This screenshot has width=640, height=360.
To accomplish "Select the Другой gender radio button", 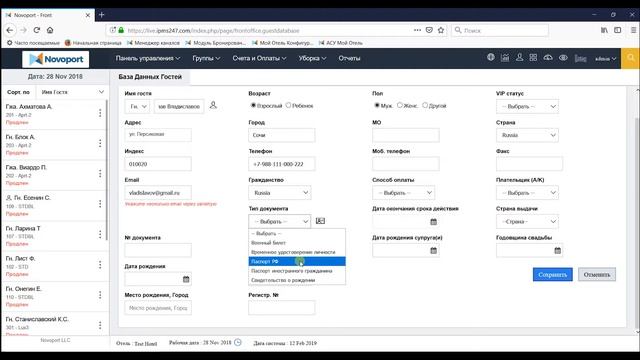I will pos(425,105).
